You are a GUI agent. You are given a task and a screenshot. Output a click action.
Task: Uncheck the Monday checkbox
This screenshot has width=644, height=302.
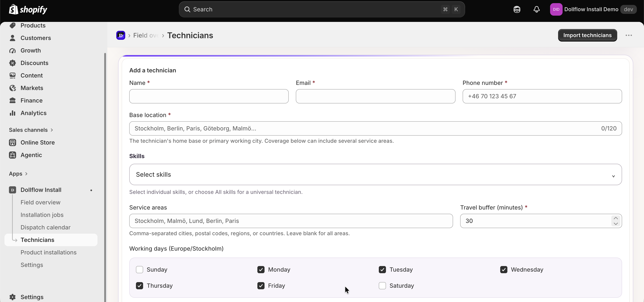pos(261,270)
